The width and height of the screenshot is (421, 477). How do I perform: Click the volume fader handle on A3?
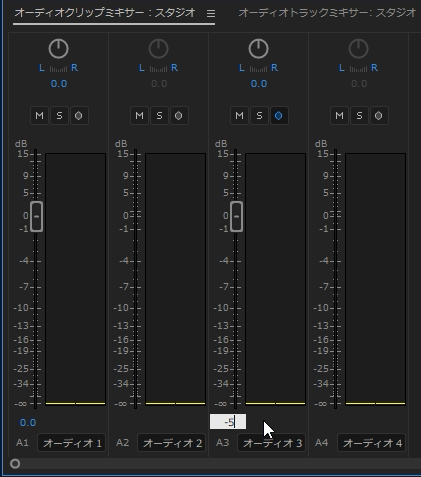tap(236, 216)
